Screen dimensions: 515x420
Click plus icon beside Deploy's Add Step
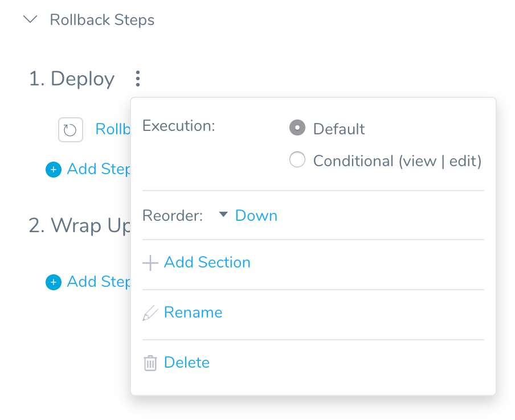(x=54, y=170)
